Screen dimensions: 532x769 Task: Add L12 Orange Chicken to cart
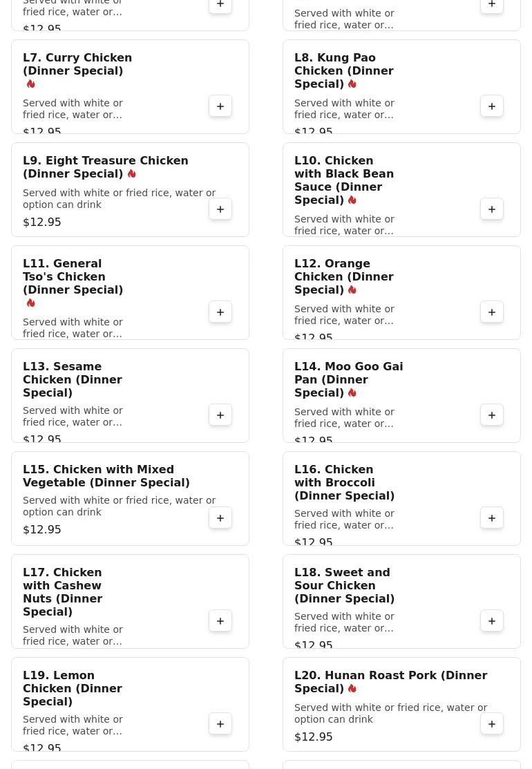(x=492, y=312)
